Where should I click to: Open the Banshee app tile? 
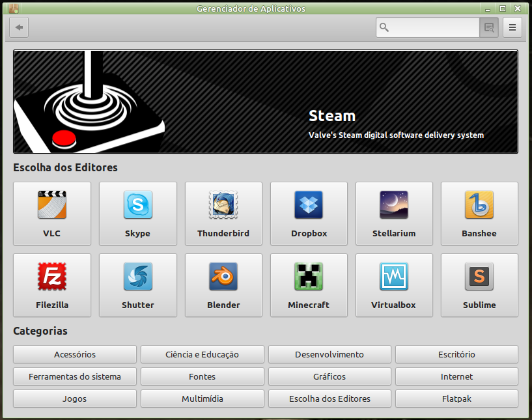click(x=479, y=214)
